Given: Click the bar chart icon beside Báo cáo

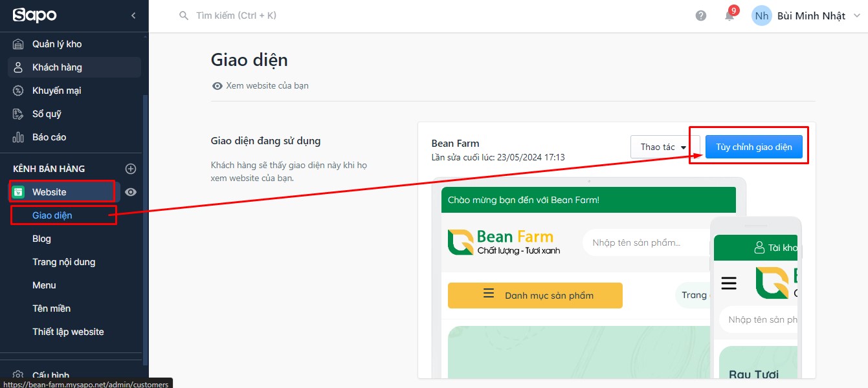Looking at the screenshot, I should click(x=19, y=137).
